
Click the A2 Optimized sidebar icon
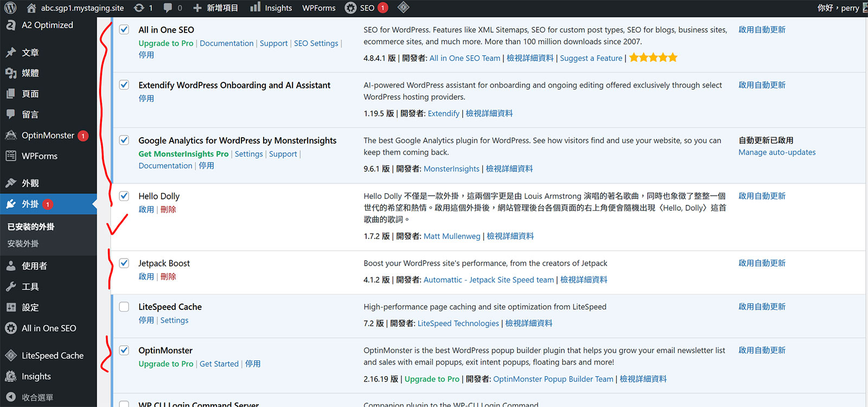(x=10, y=25)
